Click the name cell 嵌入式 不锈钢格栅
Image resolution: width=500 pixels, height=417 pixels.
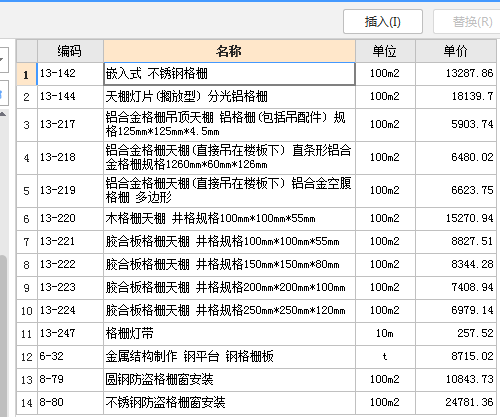[x=229, y=74]
